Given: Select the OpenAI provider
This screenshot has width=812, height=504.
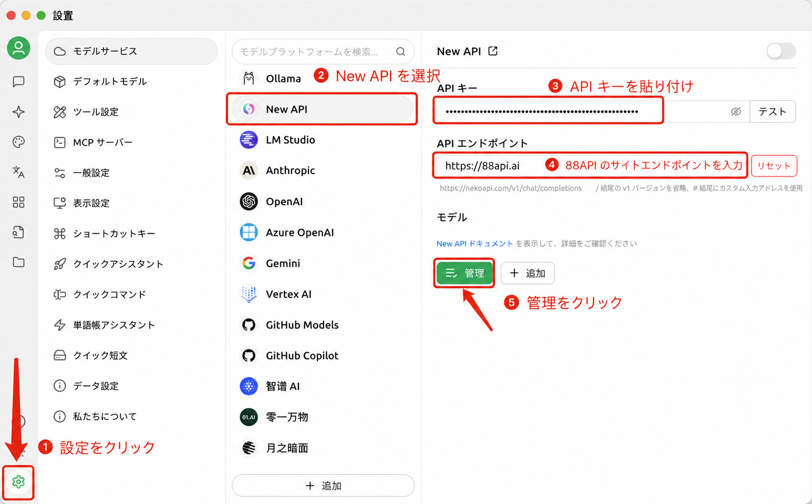Looking at the screenshot, I should click(x=323, y=201).
